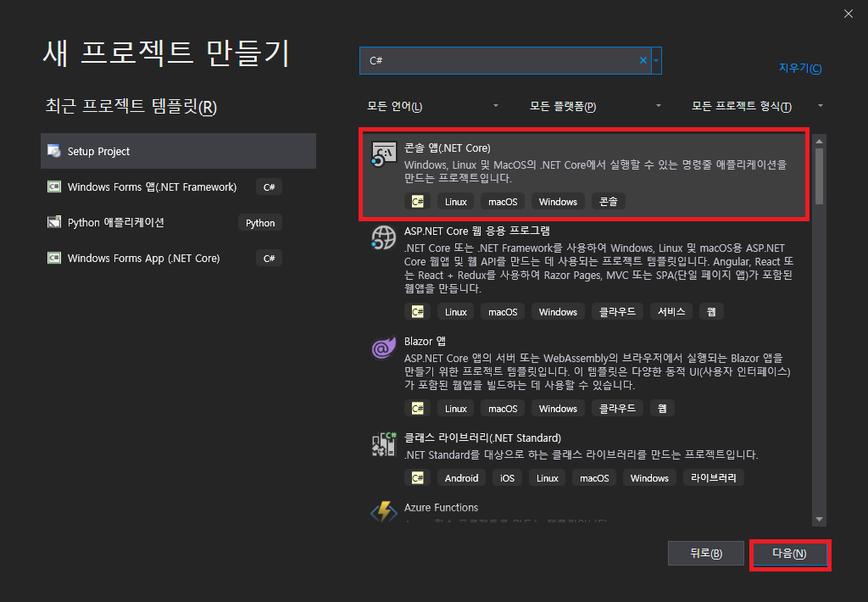Click the Windows tag under ASP.NET Core
868x602 pixels.
[x=558, y=312]
